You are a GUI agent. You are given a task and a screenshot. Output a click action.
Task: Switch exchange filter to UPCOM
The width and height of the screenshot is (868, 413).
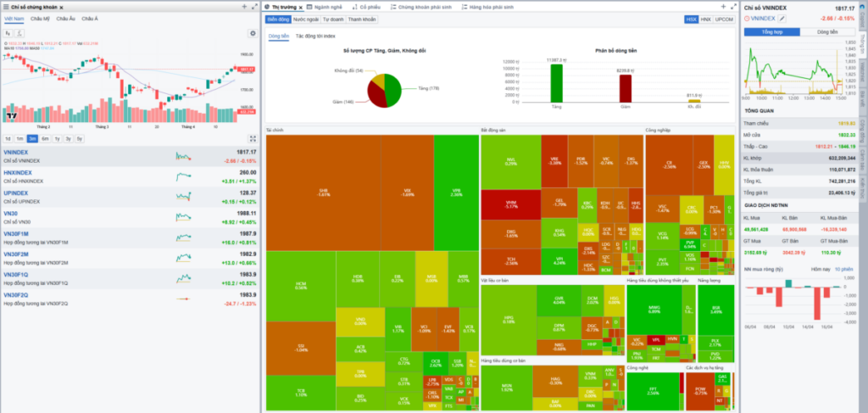tap(723, 19)
